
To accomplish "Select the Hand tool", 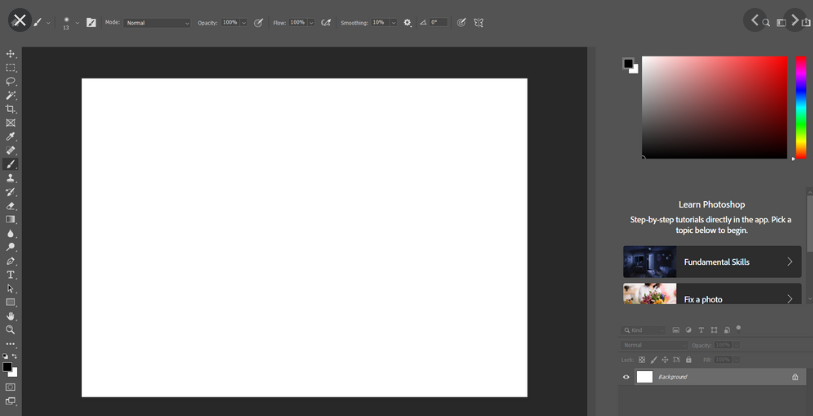I will click(11, 316).
